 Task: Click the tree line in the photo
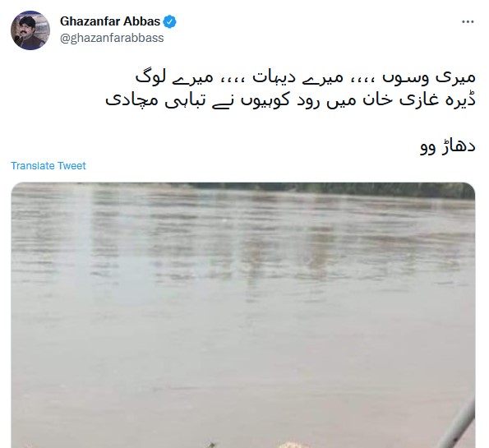pos(281,189)
